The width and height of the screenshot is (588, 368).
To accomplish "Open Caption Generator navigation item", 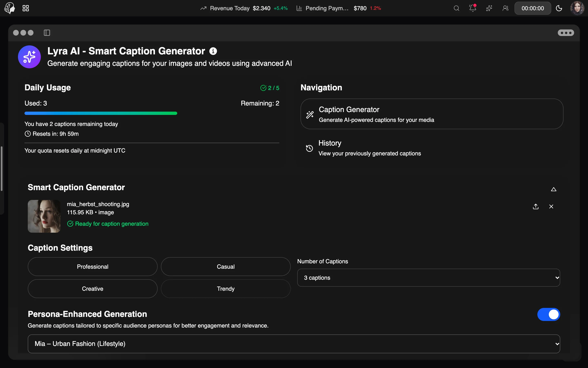I will click(x=432, y=114).
